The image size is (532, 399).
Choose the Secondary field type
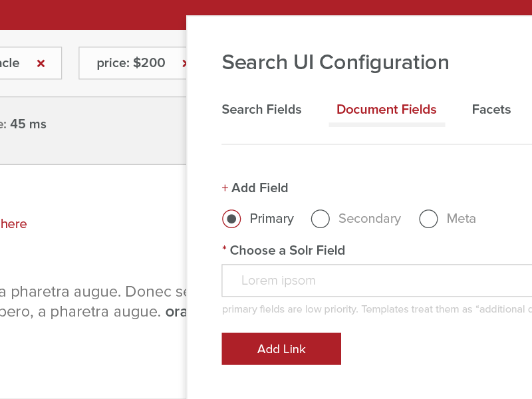[x=320, y=219]
